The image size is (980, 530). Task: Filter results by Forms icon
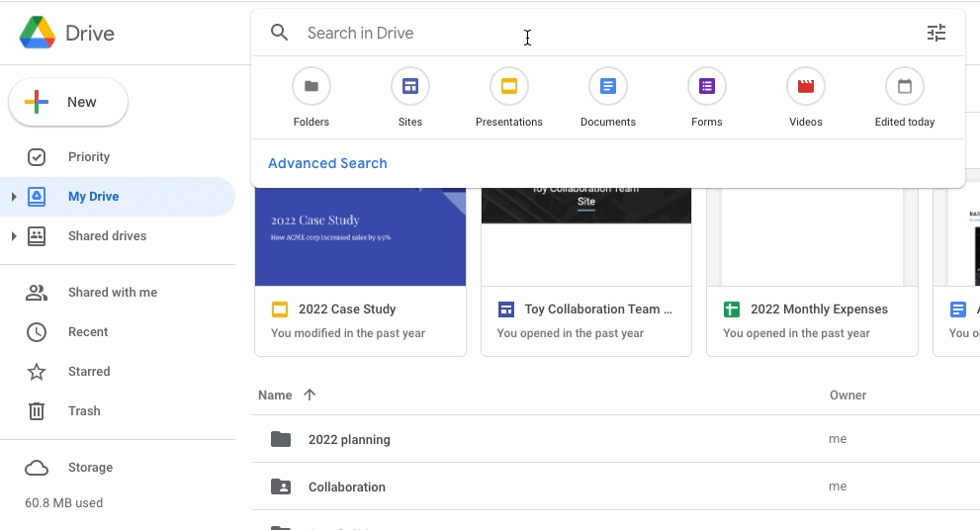(707, 87)
